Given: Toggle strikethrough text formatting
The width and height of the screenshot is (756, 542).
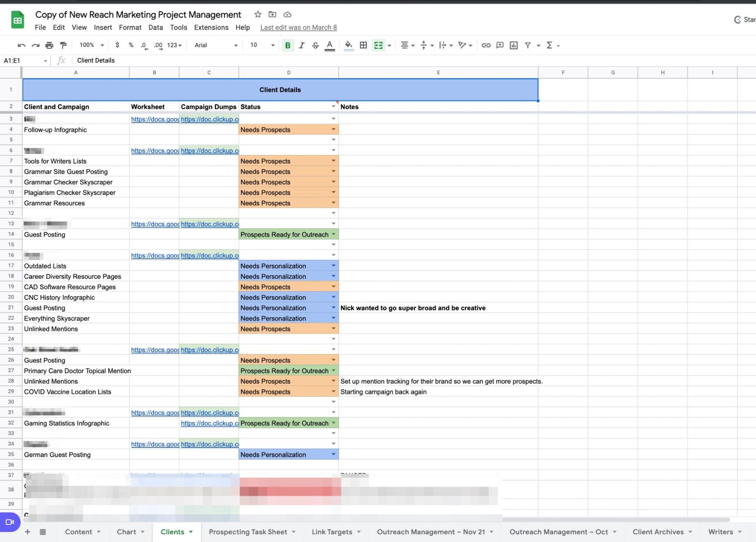Looking at the screenshot, I should tap(315, 45).
